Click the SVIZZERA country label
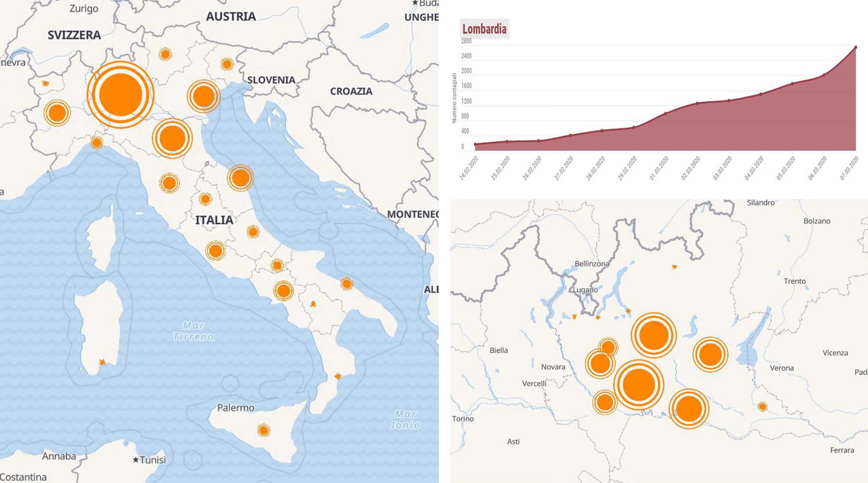This screenshot has width=868, height=483. pyautogui.click(x=74, y=35)
